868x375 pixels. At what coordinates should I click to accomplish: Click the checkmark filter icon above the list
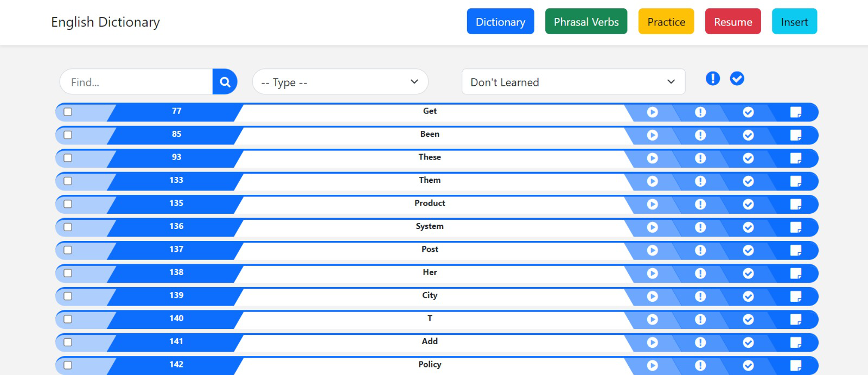pyautogui.click(x=737, y=79)
